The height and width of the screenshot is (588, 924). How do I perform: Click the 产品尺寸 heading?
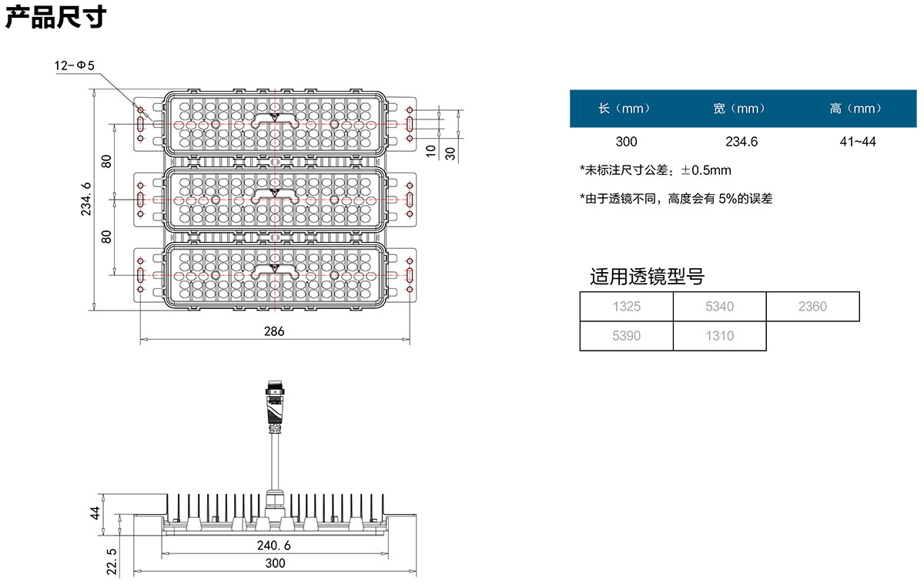tap(55, 16)
